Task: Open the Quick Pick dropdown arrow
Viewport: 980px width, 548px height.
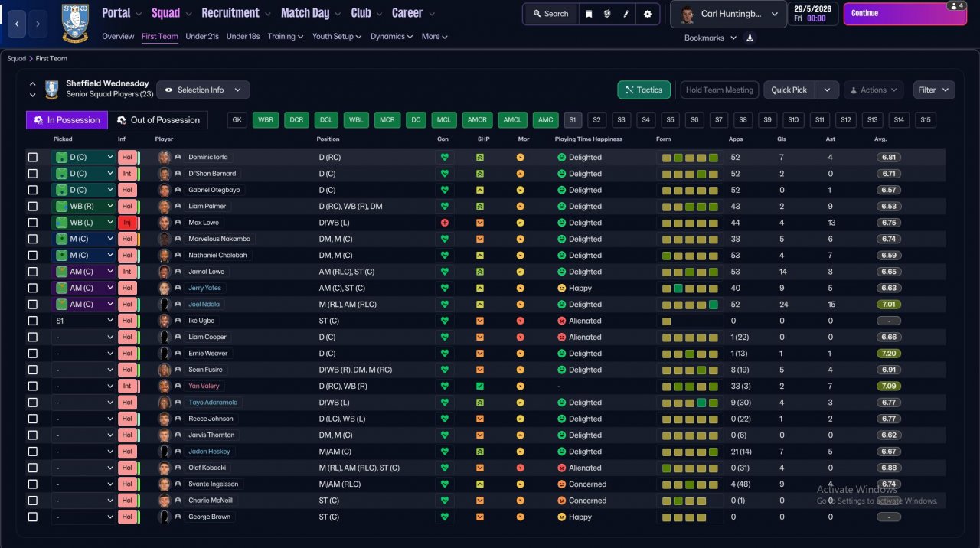Action: tap(827, 90)
